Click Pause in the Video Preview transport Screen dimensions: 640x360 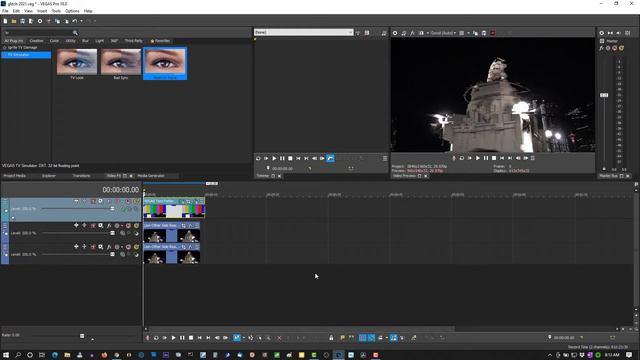pyautogui.click(x=486, y=158)
